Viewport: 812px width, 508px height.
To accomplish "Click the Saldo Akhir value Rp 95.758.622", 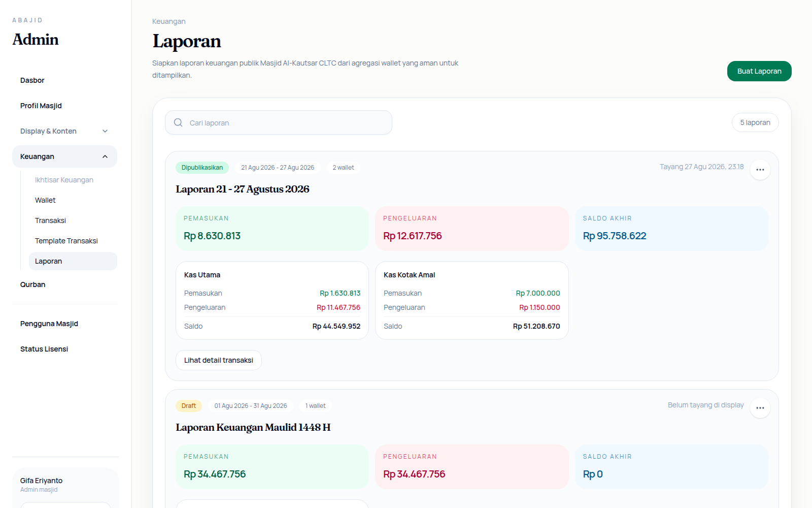I will (615, 236).
